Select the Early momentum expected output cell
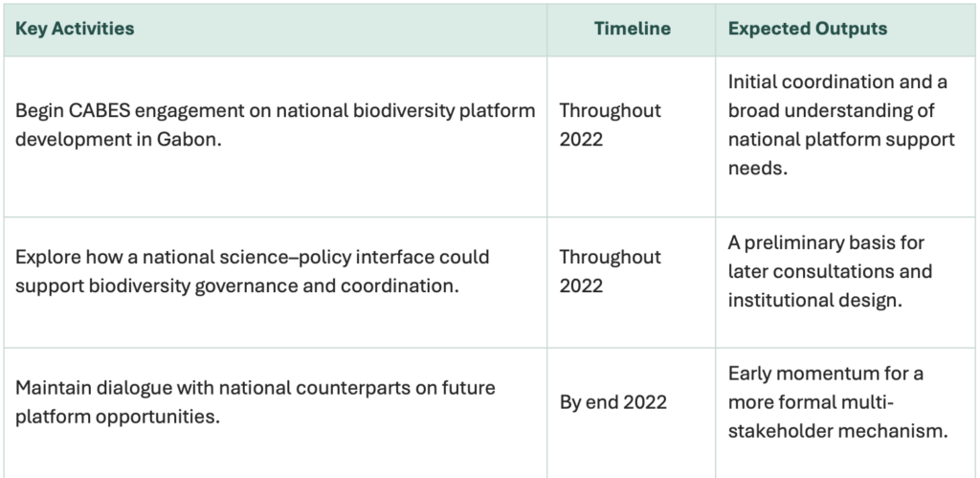Image resolution: width=980 pixels, height=478 pixels. 837,402
